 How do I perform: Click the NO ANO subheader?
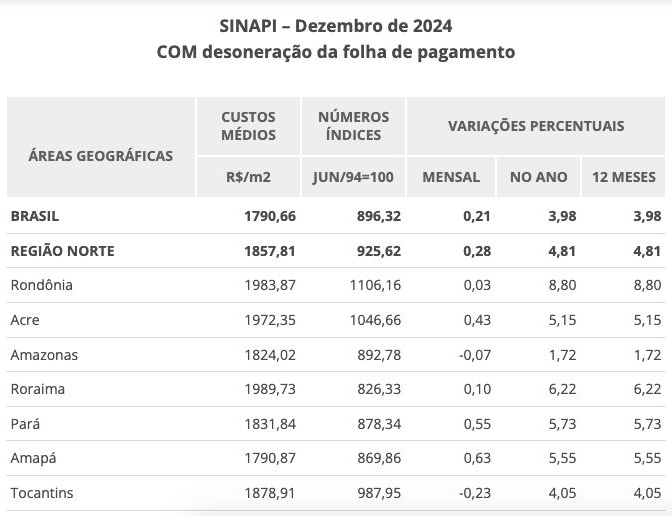click(538, 177)
